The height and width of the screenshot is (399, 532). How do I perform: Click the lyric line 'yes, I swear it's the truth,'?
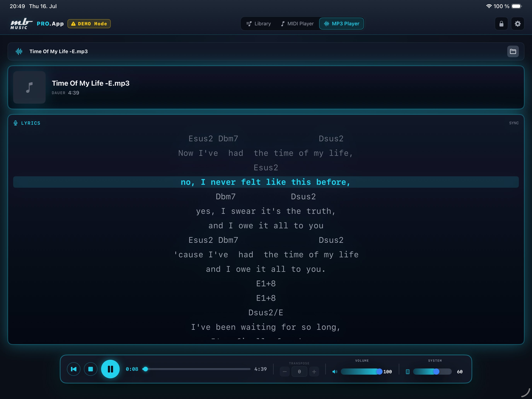tap(266, 211)
